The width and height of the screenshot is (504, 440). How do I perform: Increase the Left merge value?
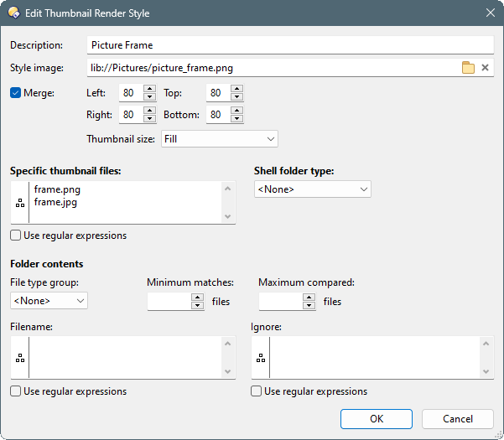[150, 89]
